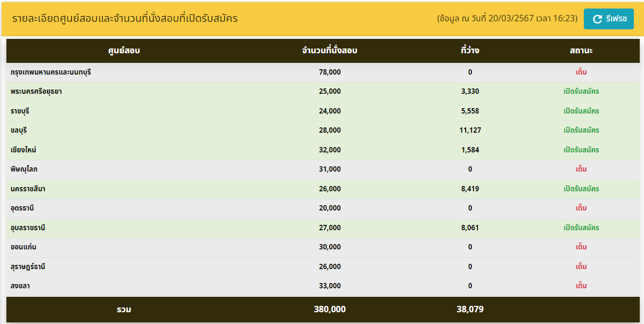Click the เต็ม status for พิษณุโลก
This screenshot has height=324, width=644.
(581, 169)
